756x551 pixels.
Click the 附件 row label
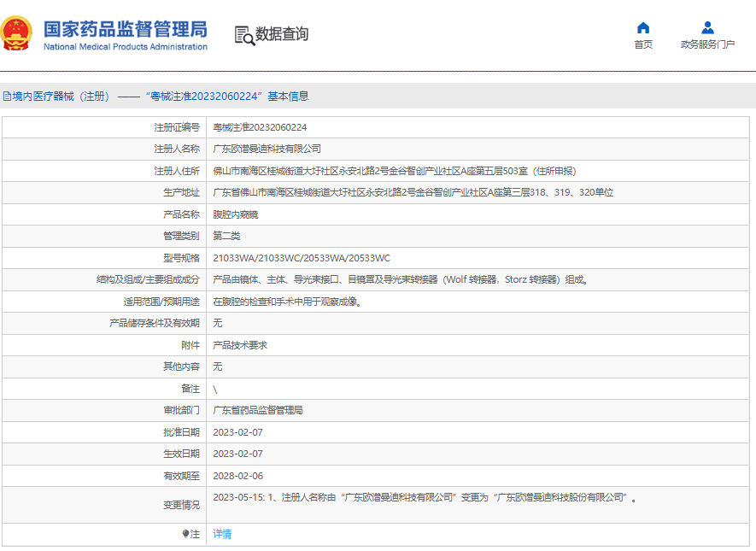click(190, 345)
